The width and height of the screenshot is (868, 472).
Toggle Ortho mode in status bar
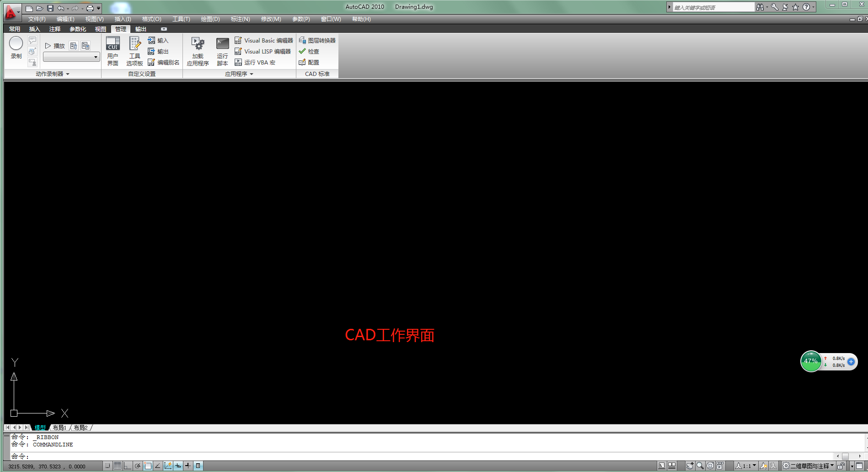[x=128, y=466]
